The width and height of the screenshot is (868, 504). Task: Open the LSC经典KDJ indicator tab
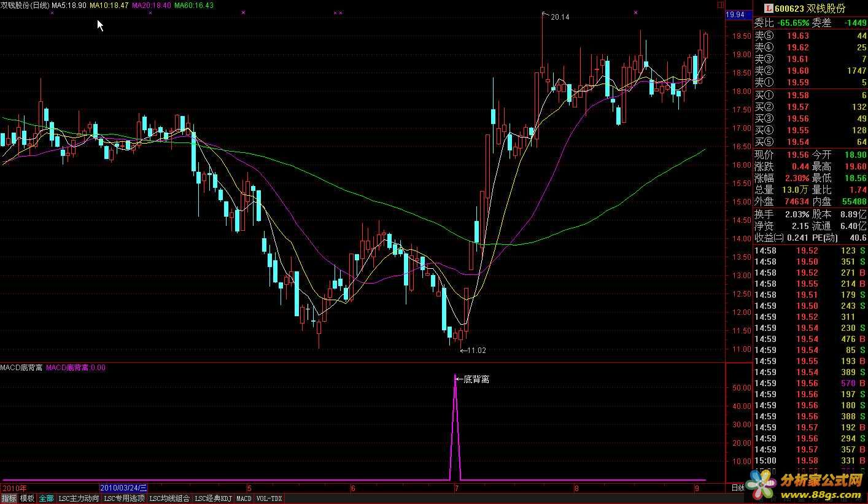click(x=214, y=498)
